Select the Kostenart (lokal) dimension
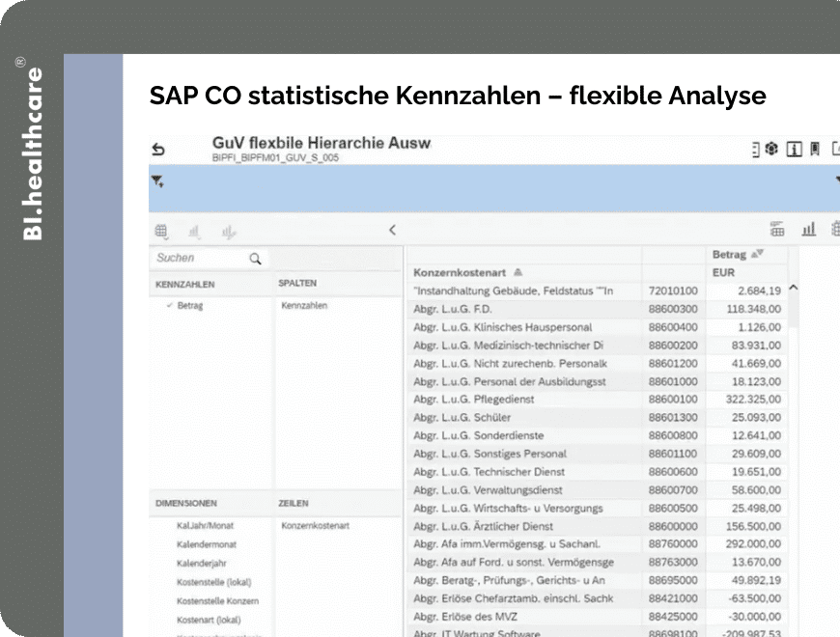The width and height of the screenshot is (840, 637). click(x=209, y=620)
